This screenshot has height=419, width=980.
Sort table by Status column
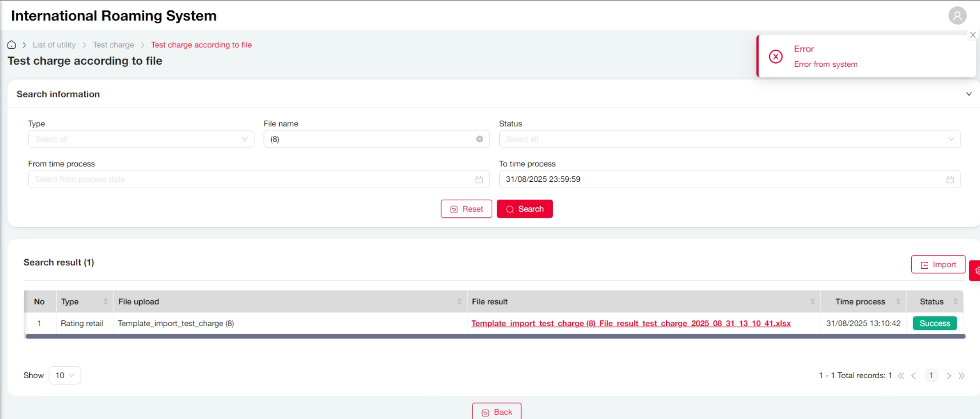(955, 302)
